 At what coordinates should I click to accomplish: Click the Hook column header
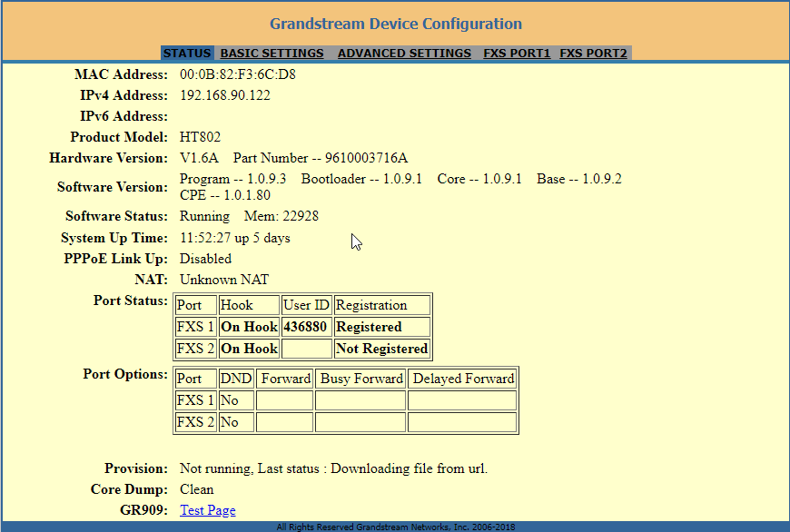(x=249, y=305)
